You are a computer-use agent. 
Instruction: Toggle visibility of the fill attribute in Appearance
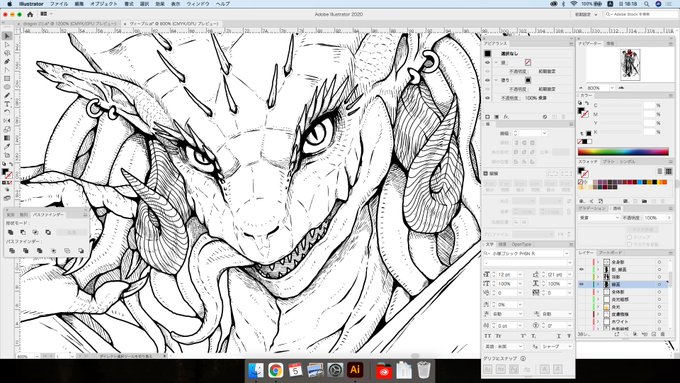(487, 80)
